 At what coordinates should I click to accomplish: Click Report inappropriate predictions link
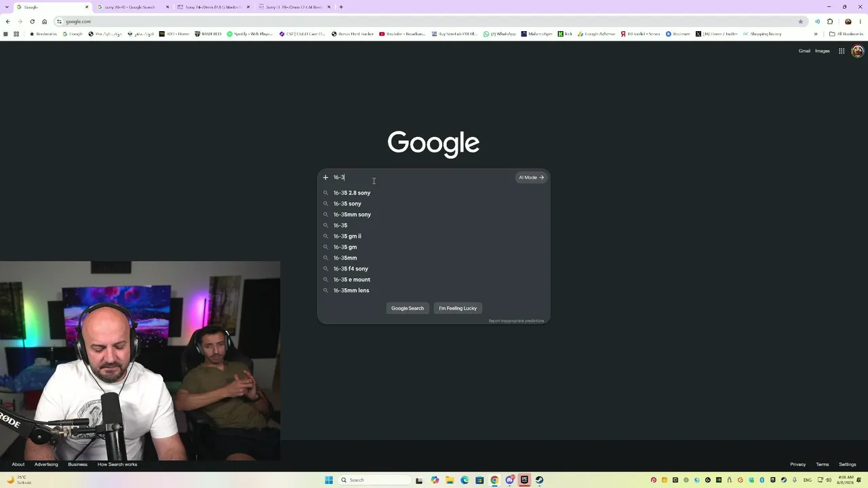516,321
